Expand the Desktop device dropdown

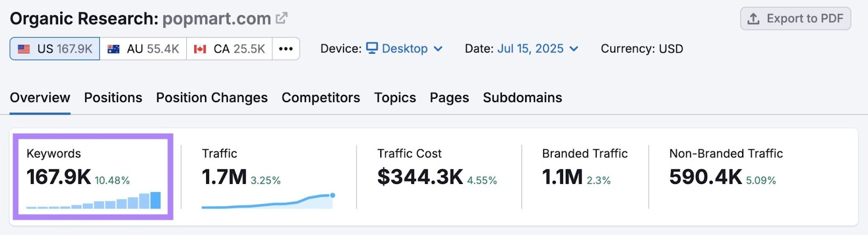(x=405, y=49)
